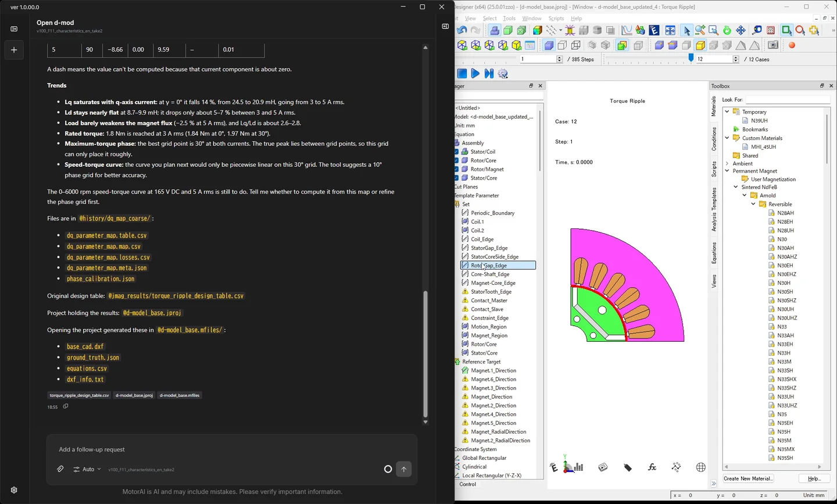Image resolution: width=837 pixels, height=504 pixels.
Task: Open the Tools menu in Designer
Action: (x=509, y=19)
